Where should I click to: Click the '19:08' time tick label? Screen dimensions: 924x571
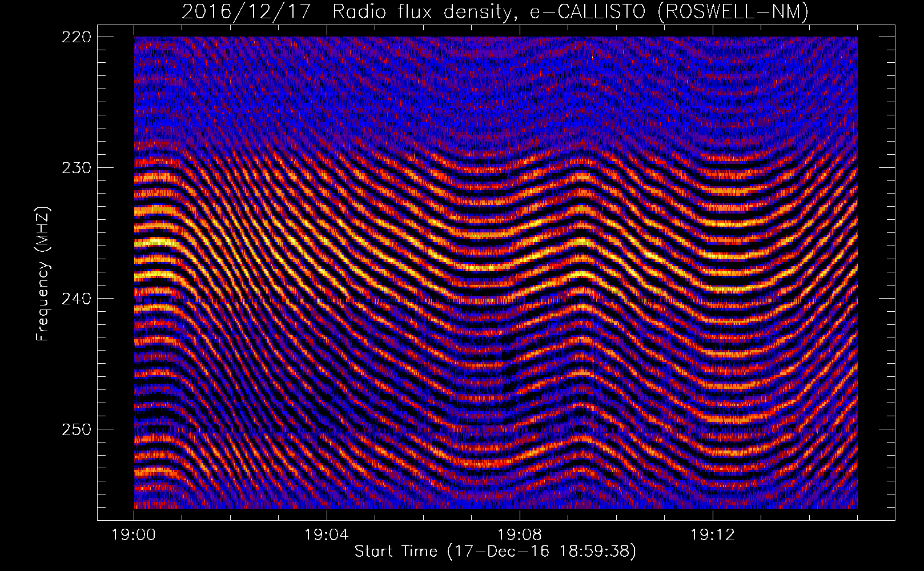tap(520, 535)
